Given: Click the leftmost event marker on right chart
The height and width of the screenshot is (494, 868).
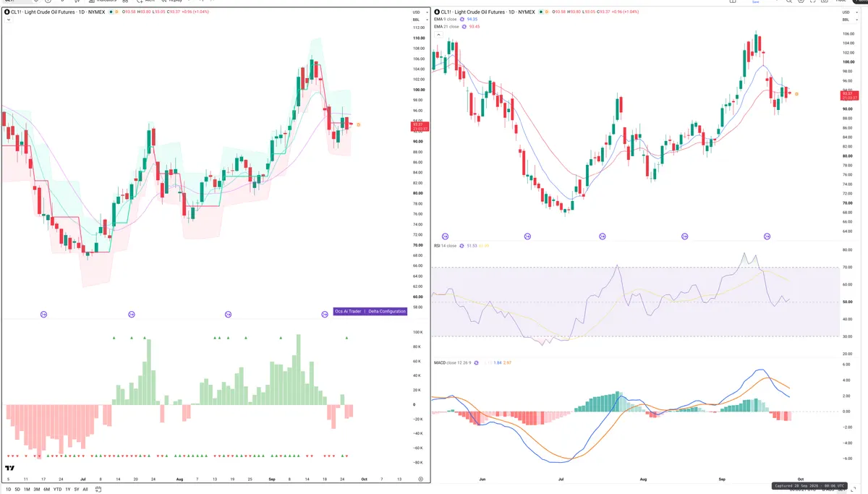Looking at the screenshot, I should tap(445, 236).
